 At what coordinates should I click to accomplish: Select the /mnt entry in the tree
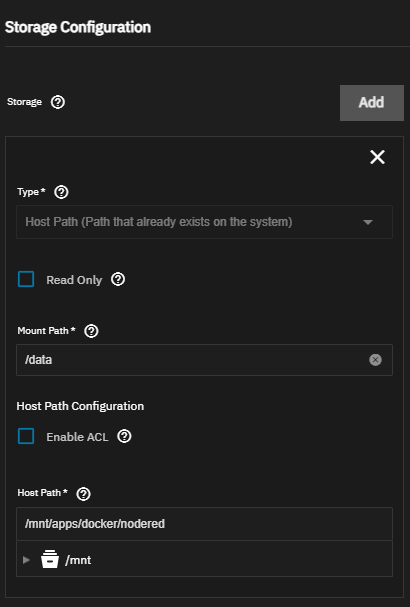click(78, 560)
